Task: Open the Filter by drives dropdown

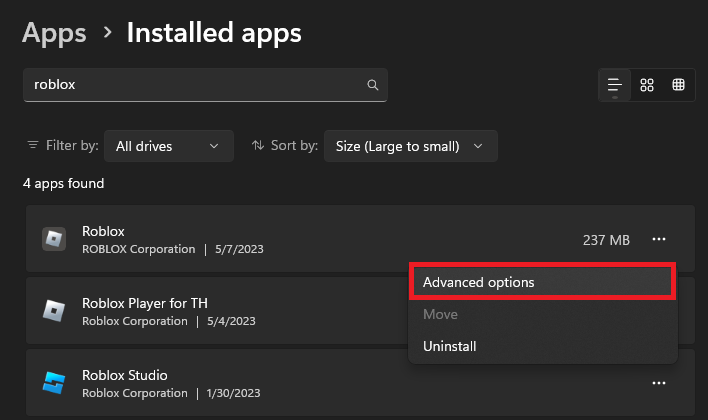Action: [x=168, y=146]
